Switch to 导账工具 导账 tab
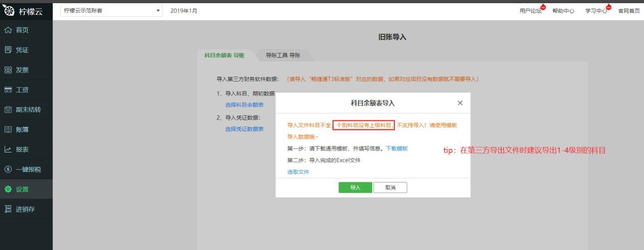The width and height of the screenshot is (644, 250). pyautogui.click(x=283, y=55)
